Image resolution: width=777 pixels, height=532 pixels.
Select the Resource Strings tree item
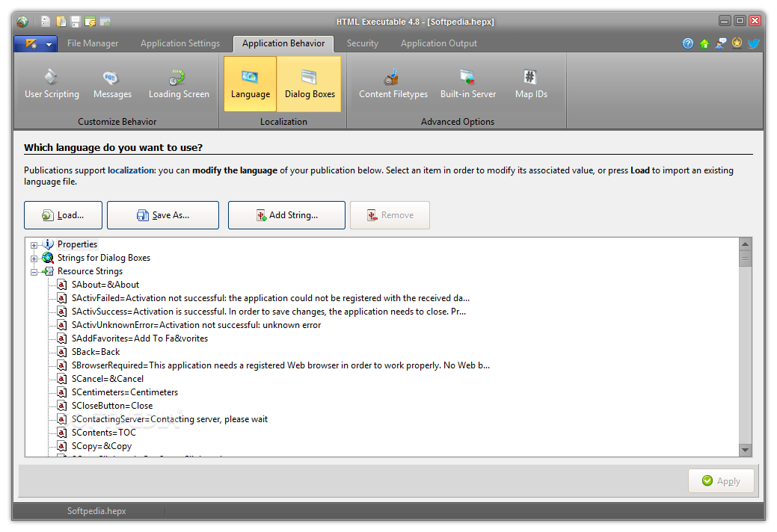(90, 271)
